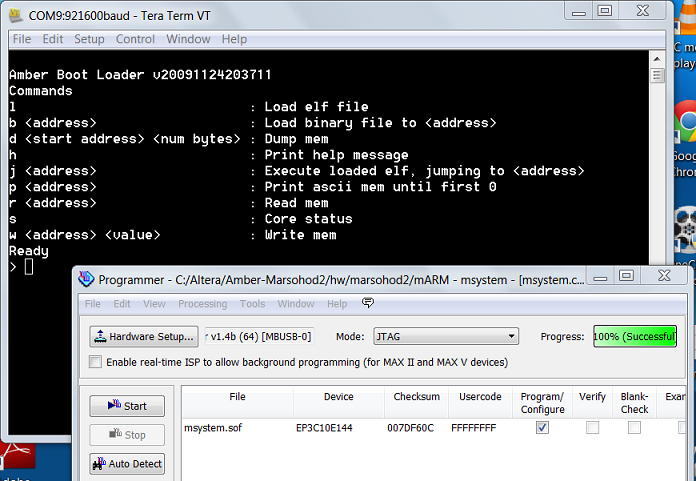The height and width of the screenshot is (481, 696).
Task: Click the 'Load elf file' command line
Action: (189, 107)
